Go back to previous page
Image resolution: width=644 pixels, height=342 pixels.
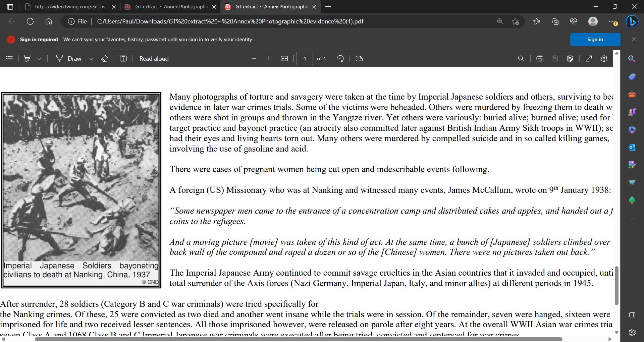[x=12, y=21]
